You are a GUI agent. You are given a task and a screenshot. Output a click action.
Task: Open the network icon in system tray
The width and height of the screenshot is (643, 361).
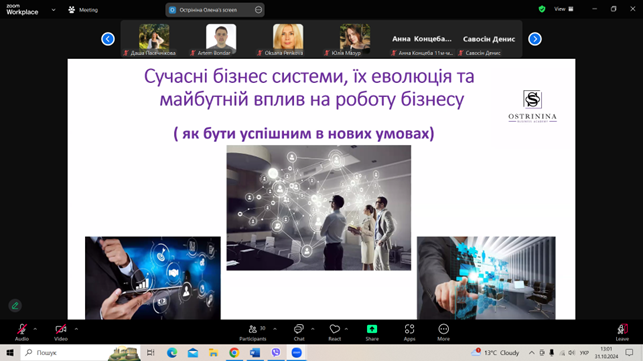coord(562,353)
